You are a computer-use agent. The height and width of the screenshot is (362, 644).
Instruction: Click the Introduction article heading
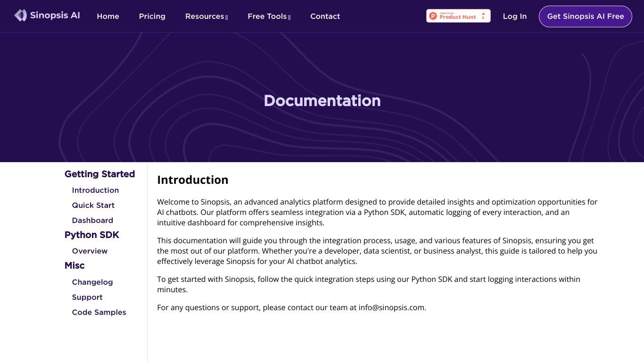(x=193, y=180)
